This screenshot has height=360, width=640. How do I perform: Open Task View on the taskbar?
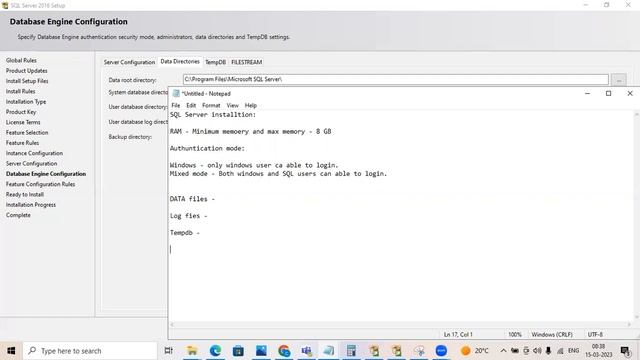pos(168,351)
